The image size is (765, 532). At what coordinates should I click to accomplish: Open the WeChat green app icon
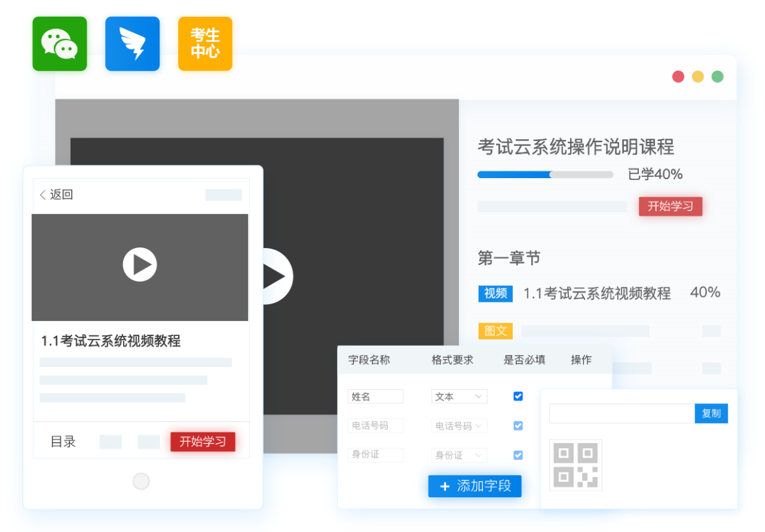60,44
